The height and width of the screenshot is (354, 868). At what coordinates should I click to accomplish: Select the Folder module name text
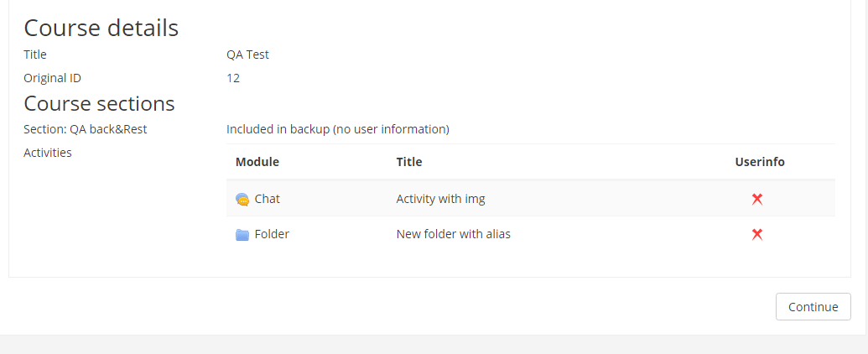pos(272,234)
